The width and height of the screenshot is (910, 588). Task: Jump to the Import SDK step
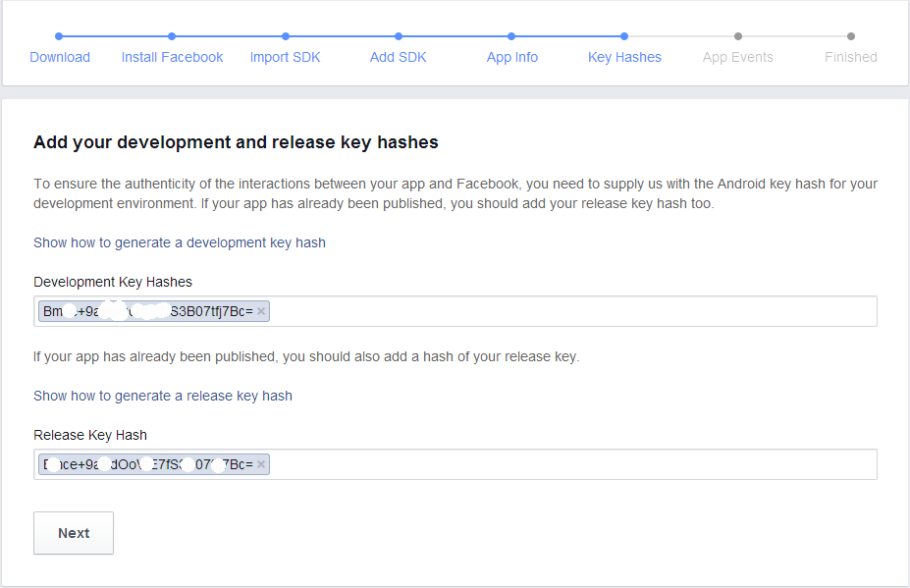click(x=285, y=57)
